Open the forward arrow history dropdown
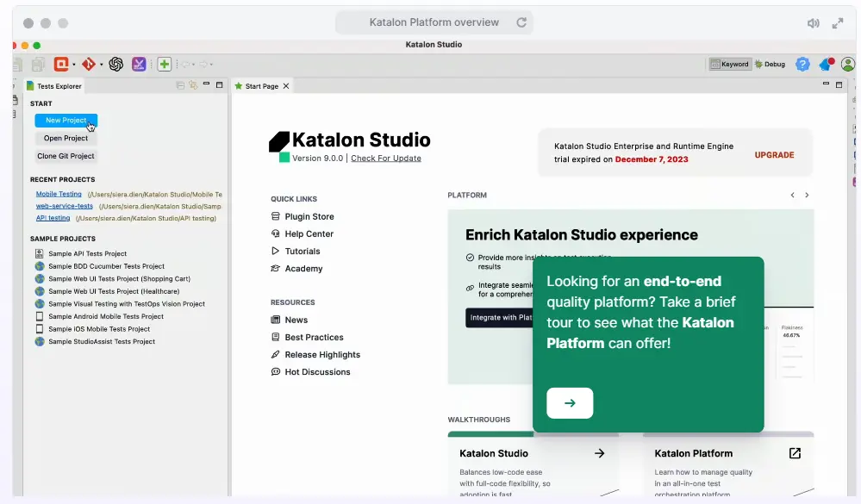 pos(211,65)
